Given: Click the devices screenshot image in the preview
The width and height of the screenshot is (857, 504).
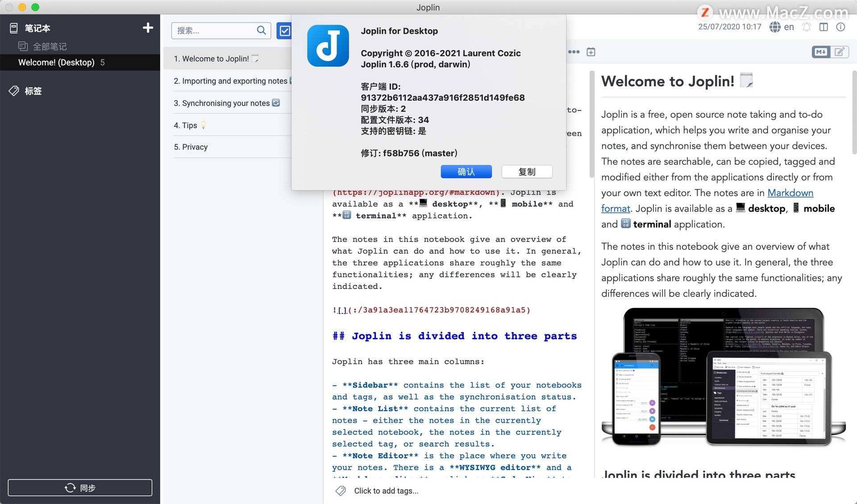Looking at the screenshot, I should [x=723, y=377].
